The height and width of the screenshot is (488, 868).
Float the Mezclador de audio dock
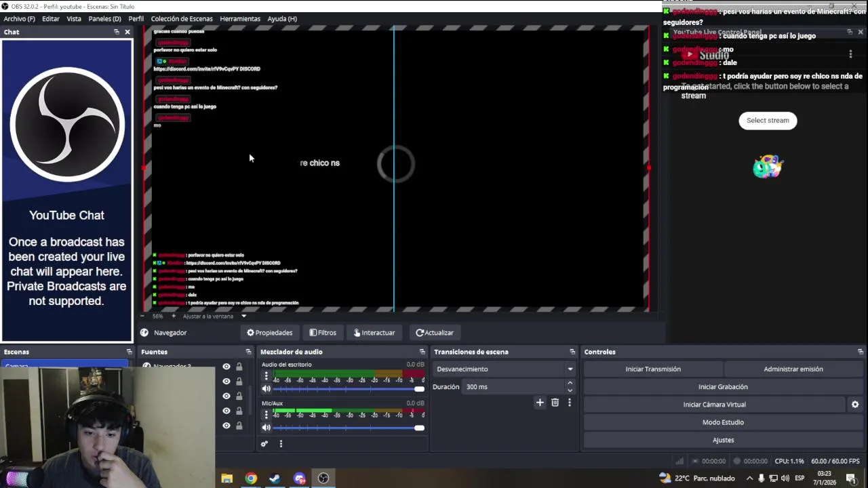[x=422, y=352]
